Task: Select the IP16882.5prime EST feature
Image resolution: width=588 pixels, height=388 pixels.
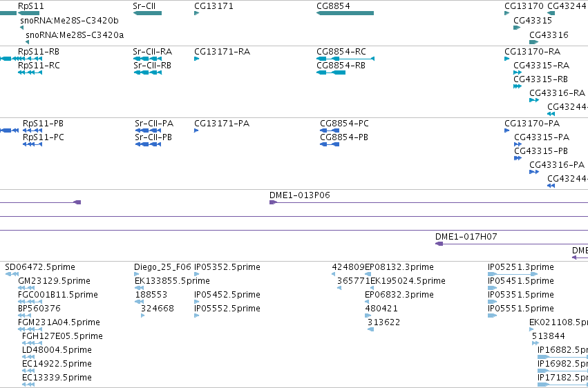Action: coord(562,357)
